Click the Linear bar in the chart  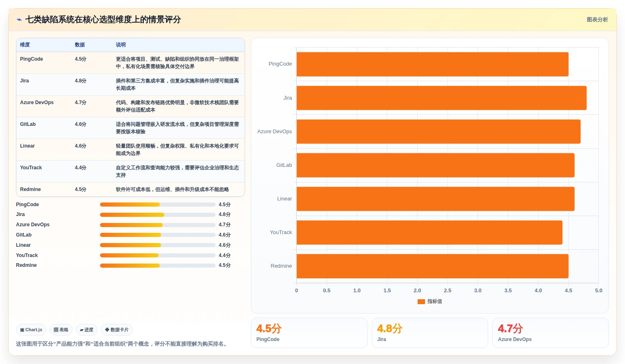coord(436,199)
